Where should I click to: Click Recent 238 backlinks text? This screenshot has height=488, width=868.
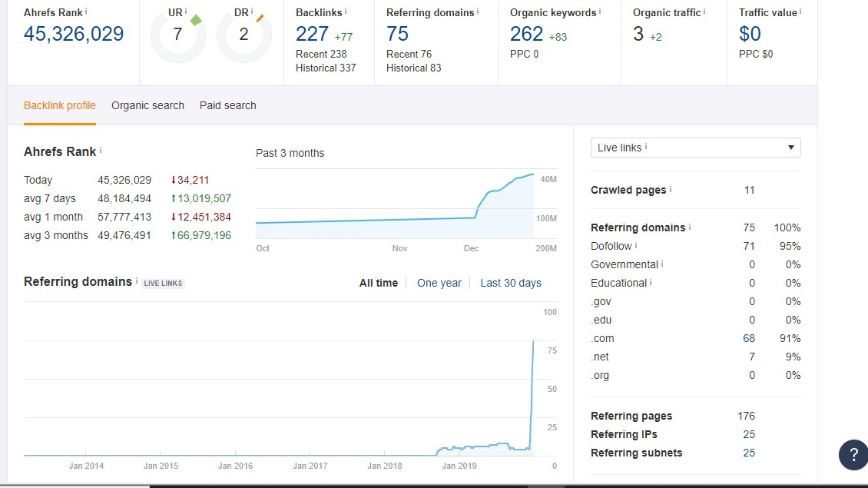click(321, 55)
